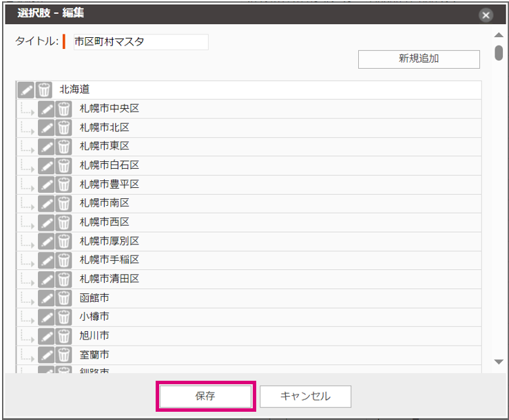Select the 札幌市北区 row text

tap(104, 127)
